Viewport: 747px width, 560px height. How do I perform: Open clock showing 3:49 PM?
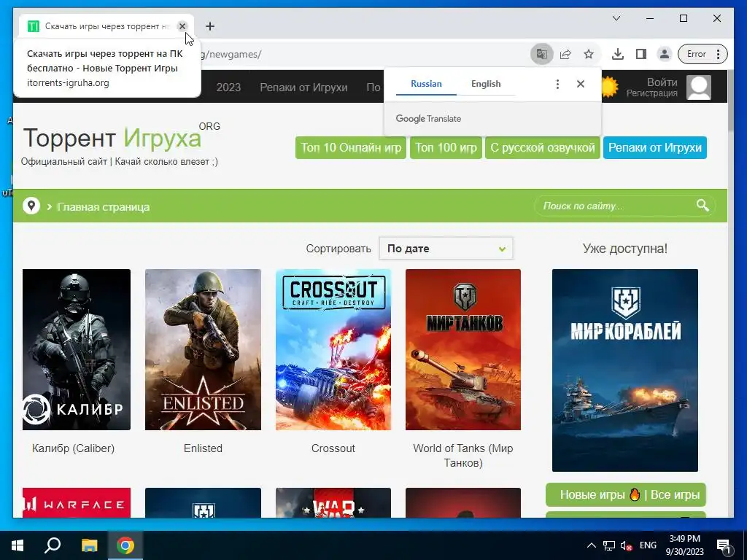[684, 545]
